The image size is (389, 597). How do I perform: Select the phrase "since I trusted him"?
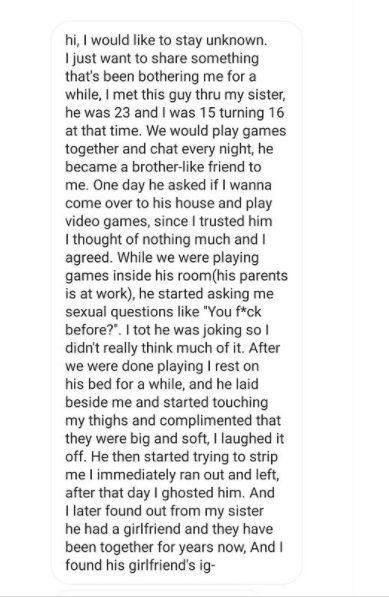coord(213,221)
